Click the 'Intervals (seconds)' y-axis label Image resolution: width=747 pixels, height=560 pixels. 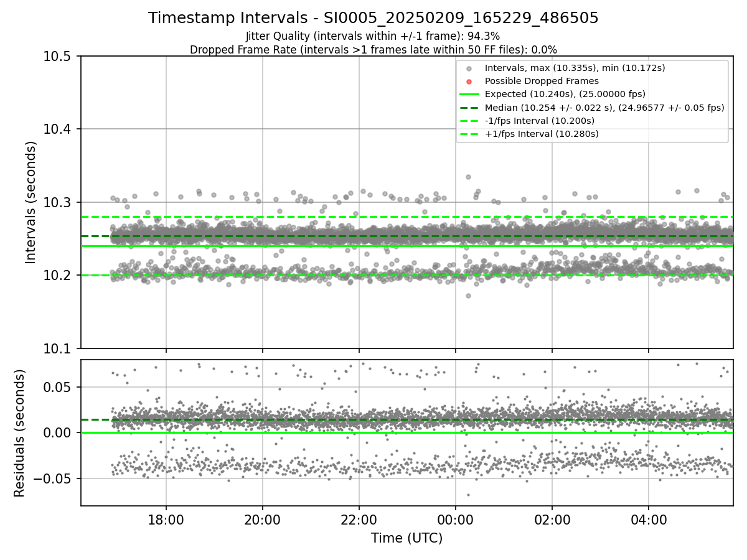click(31, 202)
